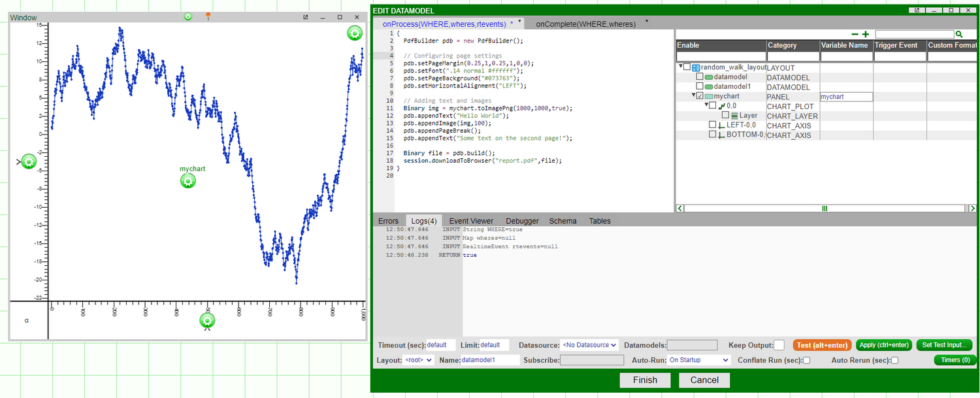Click the green minus collapse-all icon
980x398 pixels.
tap(855, 34)
